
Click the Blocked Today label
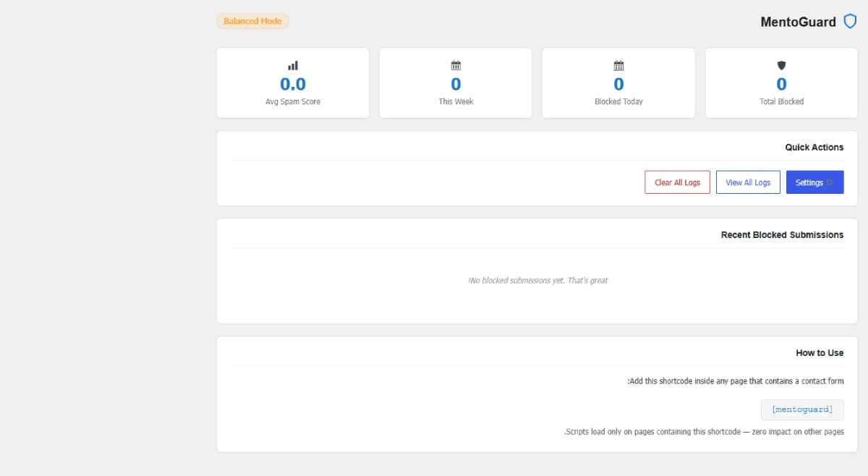click(x=618, y=102)
